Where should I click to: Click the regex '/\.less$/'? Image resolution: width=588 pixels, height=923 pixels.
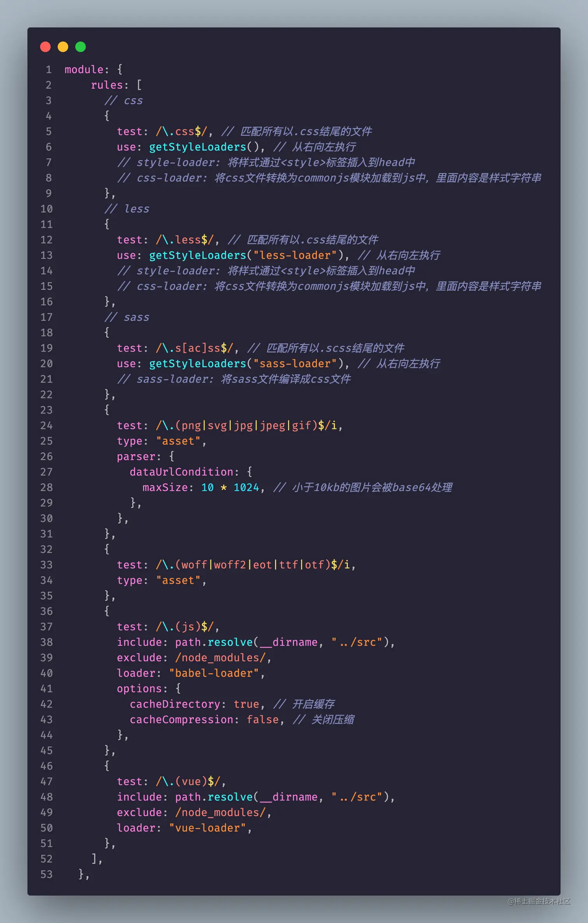coord(185,240)
